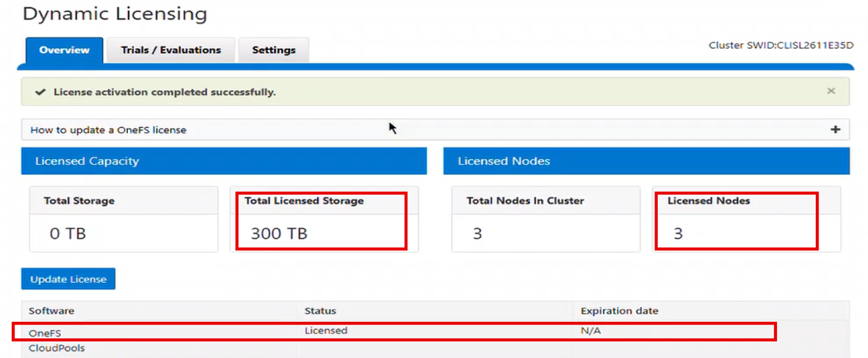Sort by the Software column header

click(51, 311)
